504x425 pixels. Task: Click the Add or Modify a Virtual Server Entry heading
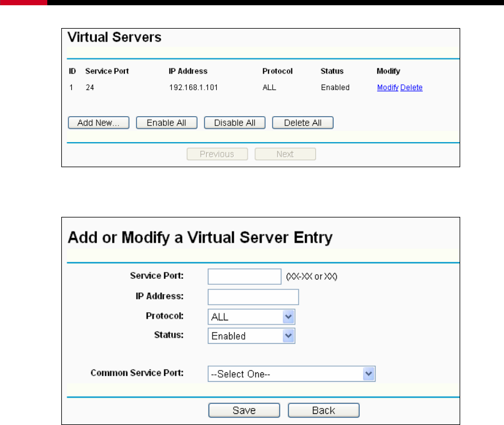click(x=200, y=238)
